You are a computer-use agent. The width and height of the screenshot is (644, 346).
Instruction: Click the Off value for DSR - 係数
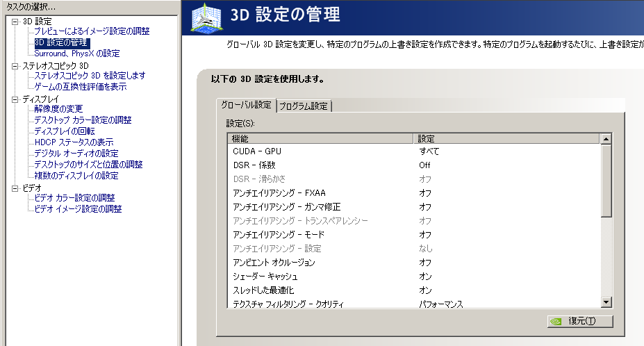click(x=424, y=165)
